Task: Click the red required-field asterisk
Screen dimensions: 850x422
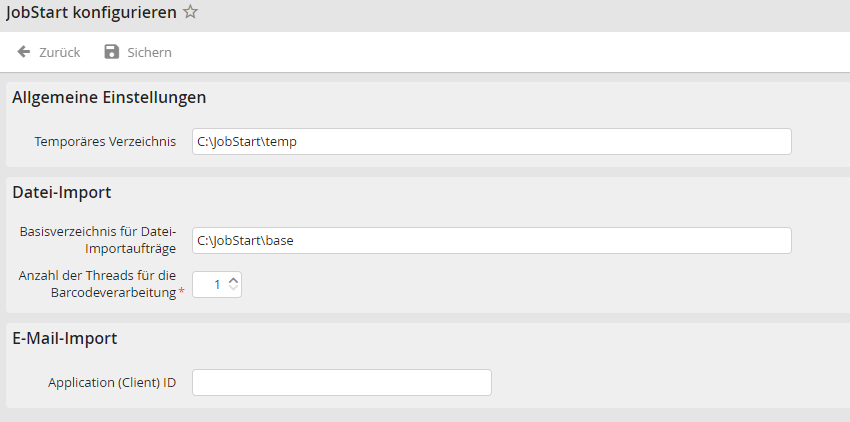Action: pos(181,292)
